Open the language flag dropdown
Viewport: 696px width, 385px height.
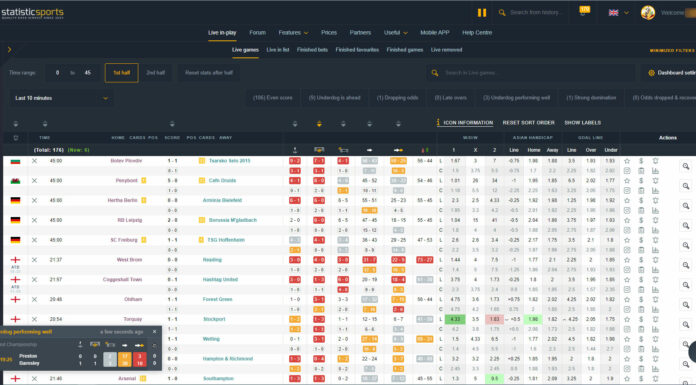tap(619, 13)
